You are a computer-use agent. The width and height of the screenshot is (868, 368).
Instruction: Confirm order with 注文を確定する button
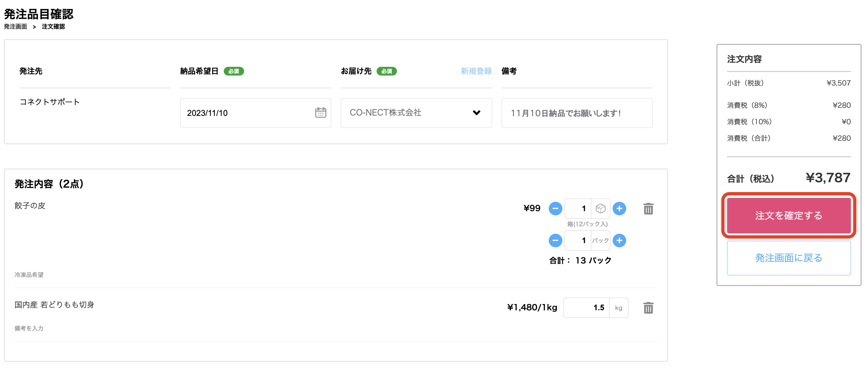coord(788,216)
